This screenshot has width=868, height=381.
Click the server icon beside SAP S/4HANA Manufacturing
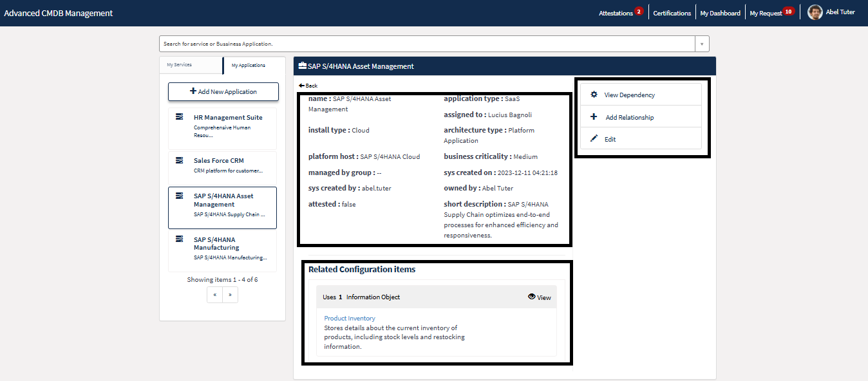coord(180,239)
